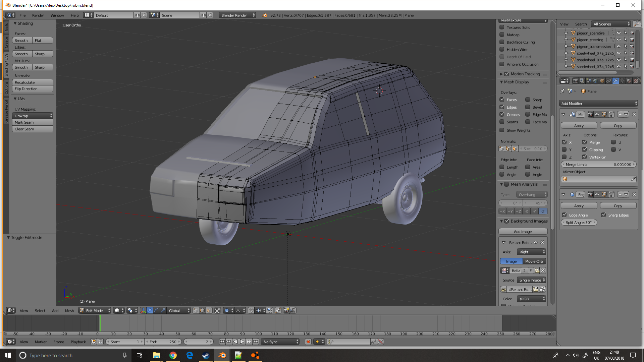The width and height of the screenshot is (644, 362).
Task: Move Edge Split modifier up in stack
Action: pos(620,194)
